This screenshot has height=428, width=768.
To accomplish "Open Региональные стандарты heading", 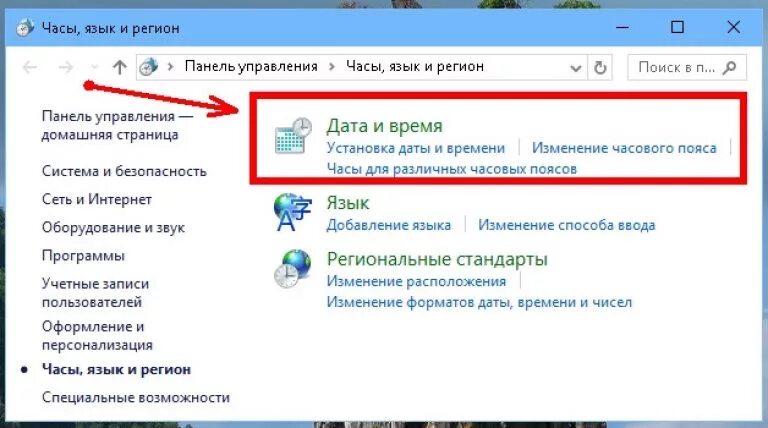I will pyautogui.click(x=437, y=259).
